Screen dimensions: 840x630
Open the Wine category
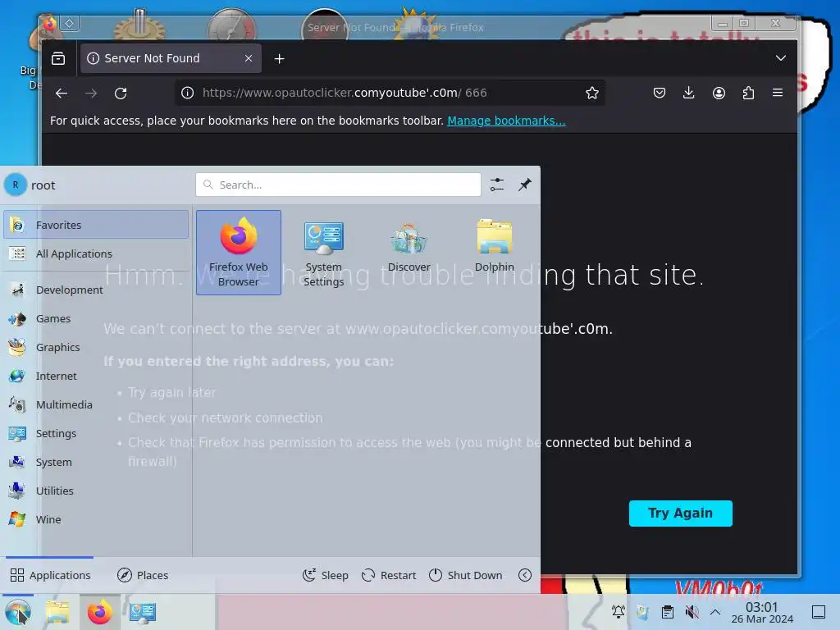tap(96, 519)
